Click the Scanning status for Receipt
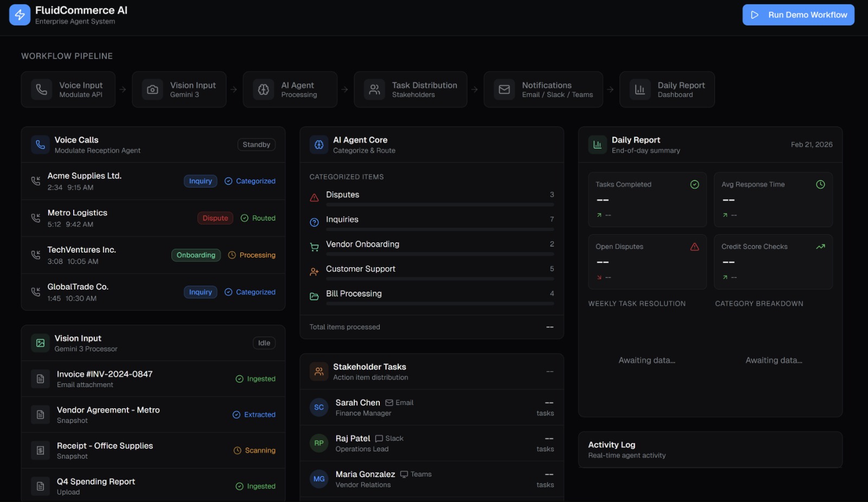Viewport: 868px width, 502px height. pos(254,450)
